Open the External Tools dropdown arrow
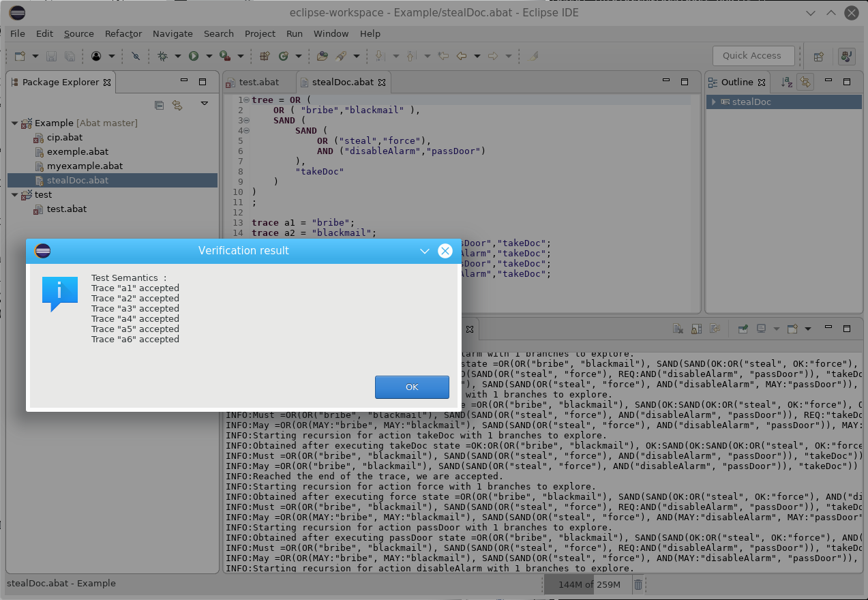 (x=240, y=56)
